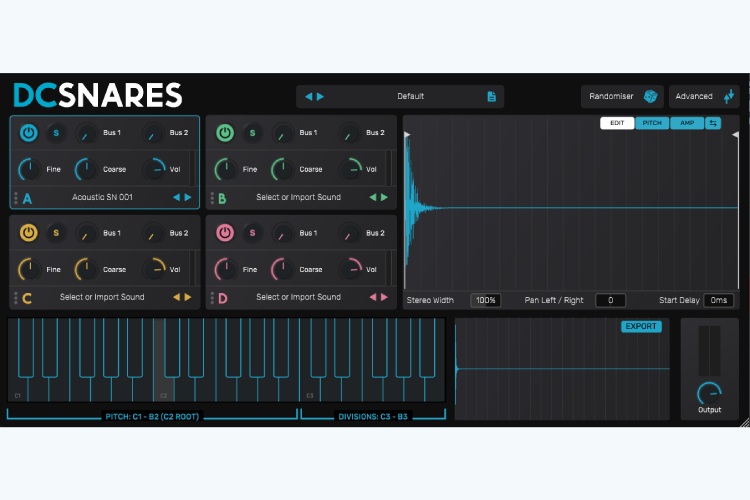Select previous sound for layer D
Screen dimensions: 750x500
(x=373, y=297)
